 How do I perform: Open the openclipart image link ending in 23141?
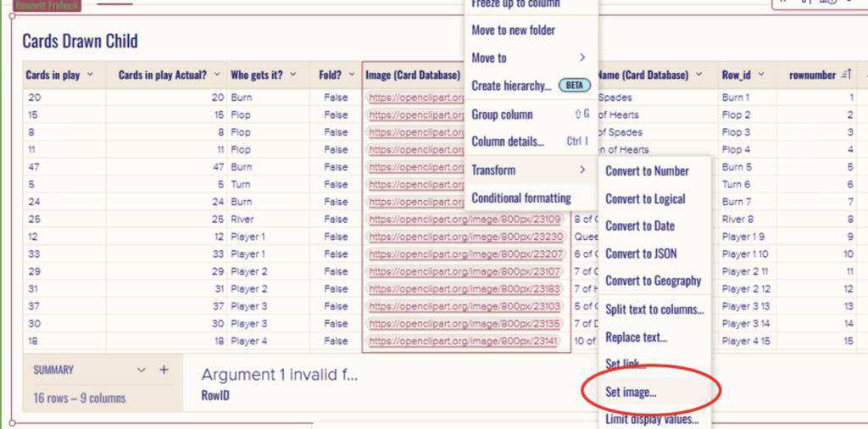click(x=465, y=341)
